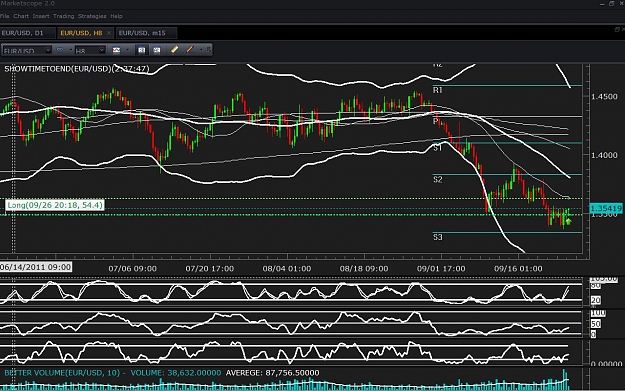Click the 1.4500 price axis label
625x391 pixels.
pyautogui.click(x=604, y=97)
